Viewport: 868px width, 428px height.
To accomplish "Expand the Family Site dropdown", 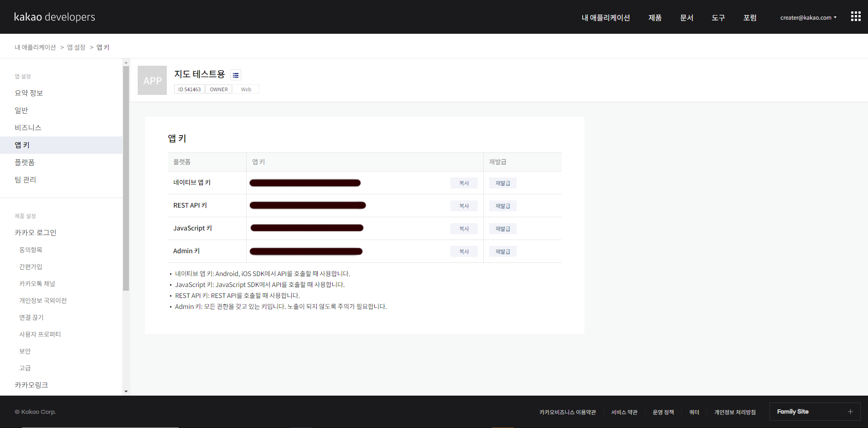I will [815, 412].
